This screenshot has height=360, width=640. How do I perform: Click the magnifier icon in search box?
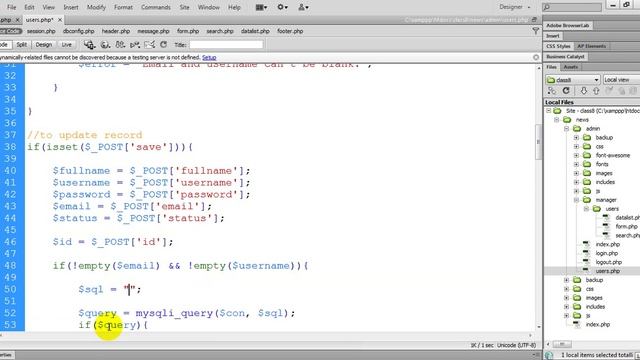pyautogui.click(x=547, y=7)
